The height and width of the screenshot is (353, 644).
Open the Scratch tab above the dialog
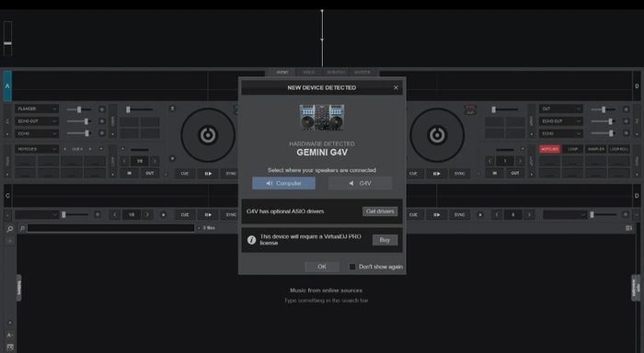[335, 73]
